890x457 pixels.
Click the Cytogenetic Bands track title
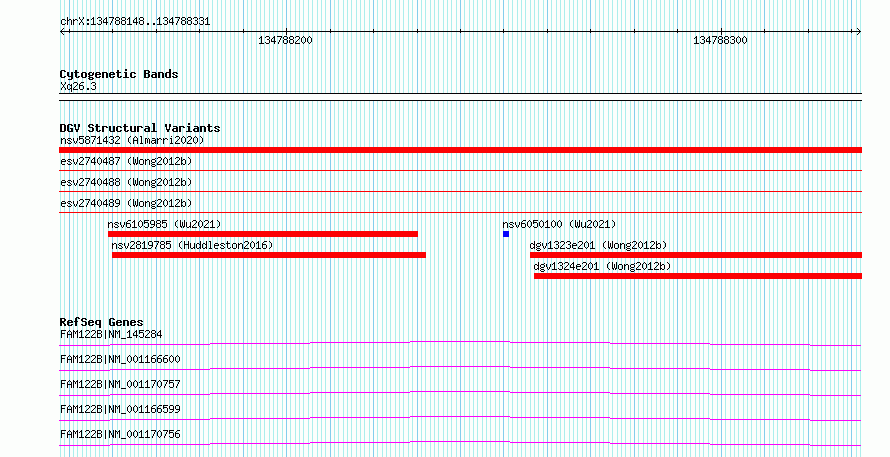(x=119, y=74)
